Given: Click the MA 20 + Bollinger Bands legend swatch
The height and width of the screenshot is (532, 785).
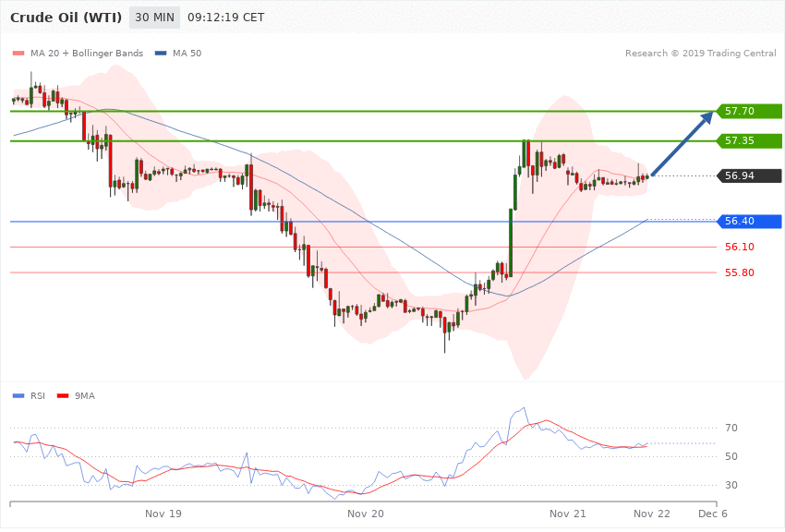Looking at the screenshot, I should 18,54.
